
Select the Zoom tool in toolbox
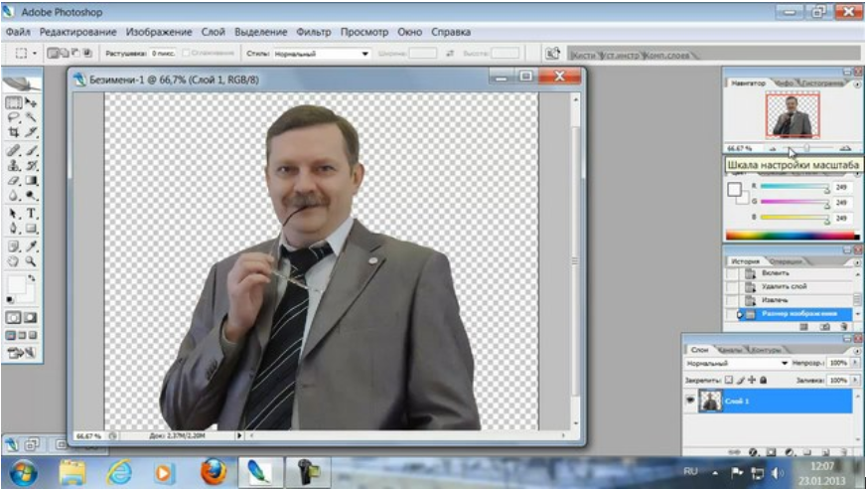(31, 261)
